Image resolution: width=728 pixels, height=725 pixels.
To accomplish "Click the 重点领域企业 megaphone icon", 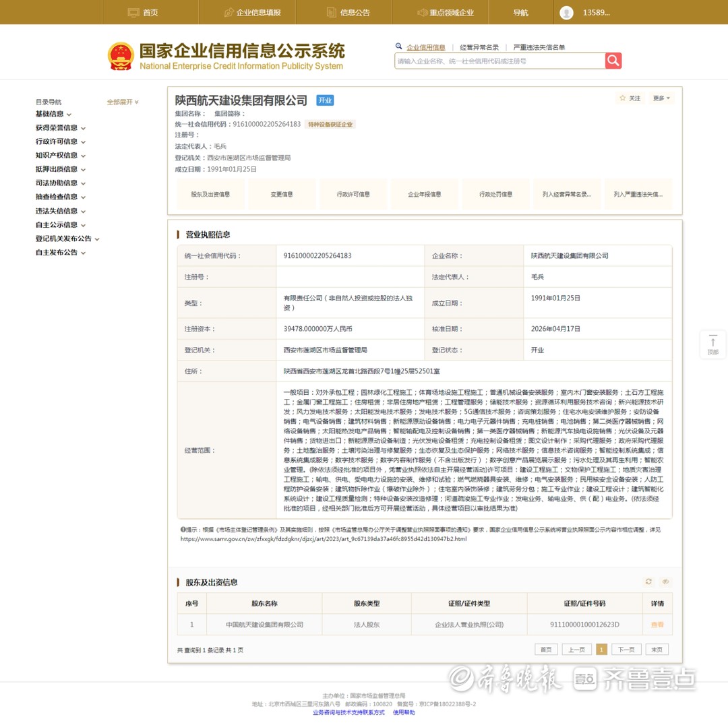I will pos(421,13).
